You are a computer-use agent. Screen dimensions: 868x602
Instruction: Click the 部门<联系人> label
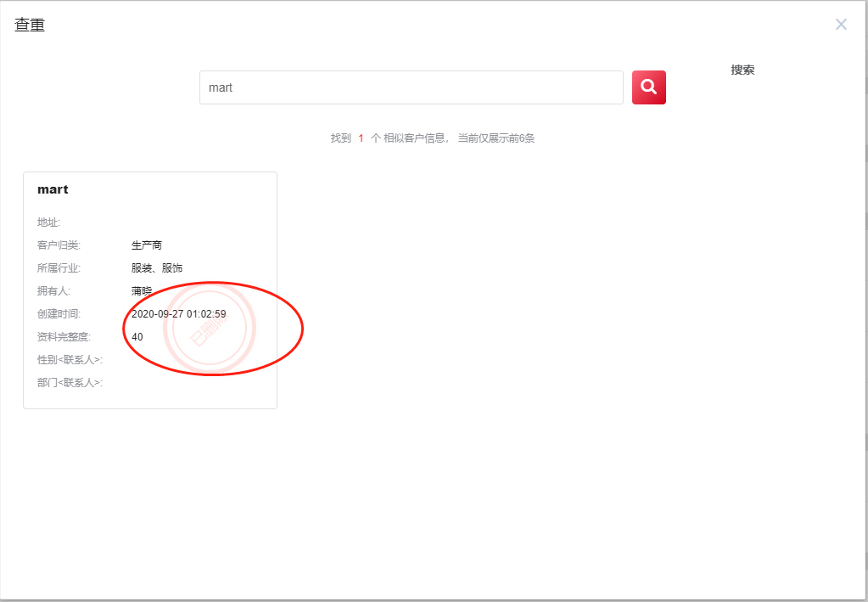[70, 383]
